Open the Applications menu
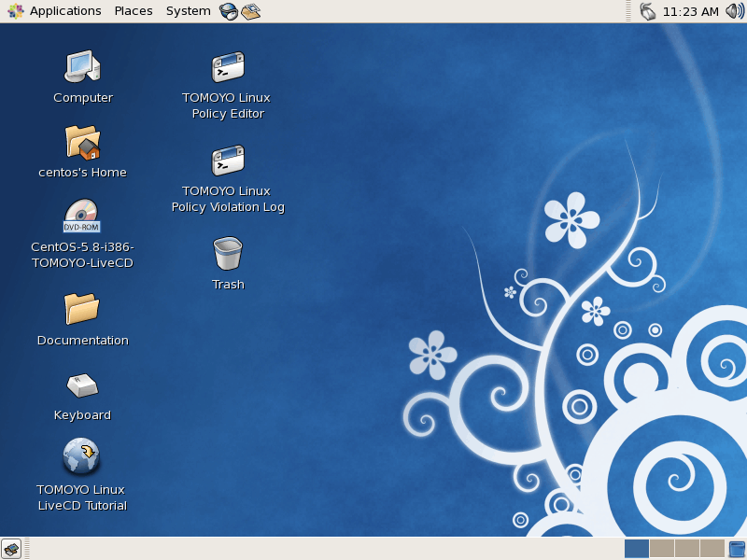 (x=65, y=11)
